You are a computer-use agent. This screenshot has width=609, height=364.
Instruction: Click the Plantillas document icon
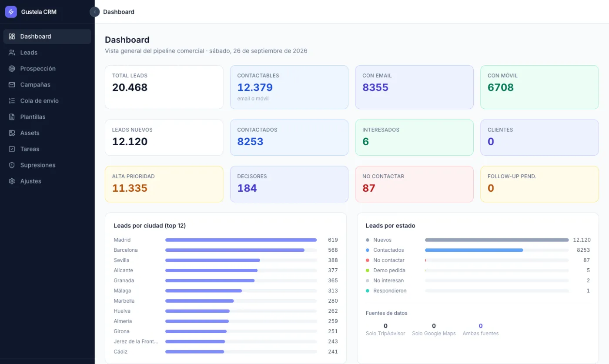click(12, 117)
